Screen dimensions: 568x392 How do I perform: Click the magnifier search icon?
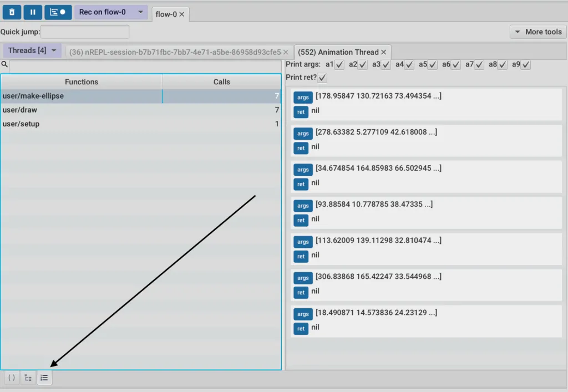(4, 64)
